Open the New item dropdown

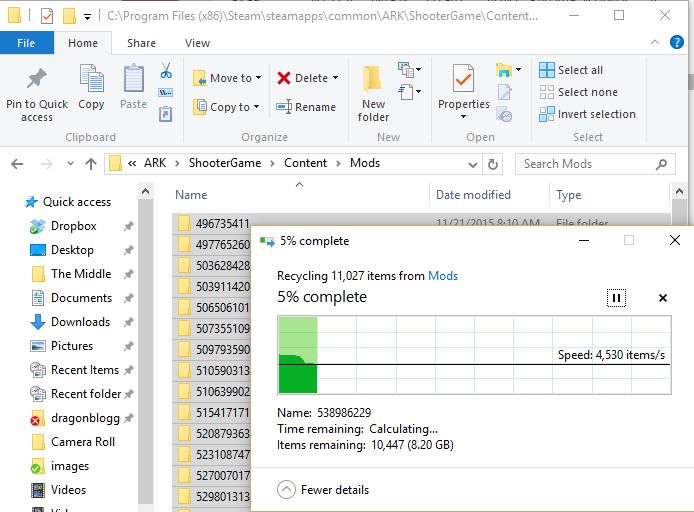(409, 69)
